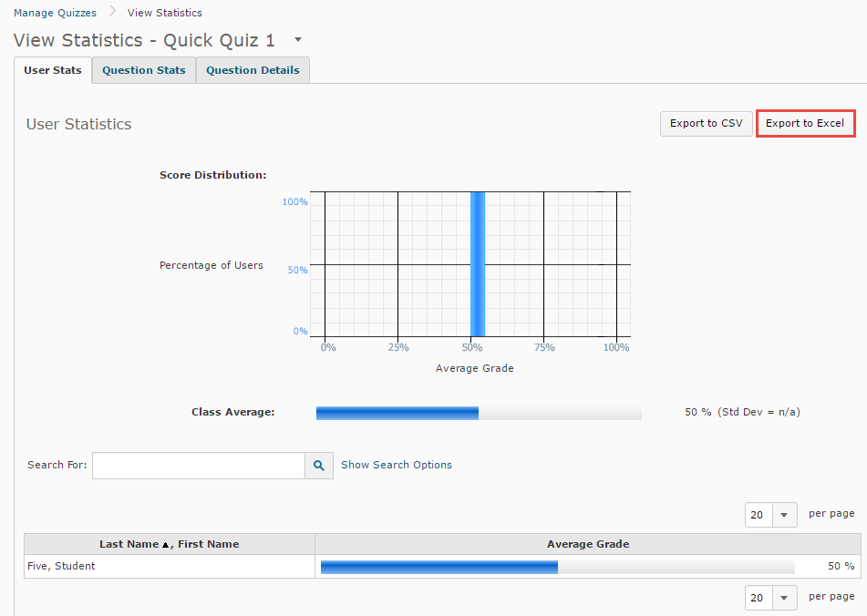This screenshot has height=616, width=867.
Task: Click the Score Distribution label
Action: pyautogui.click(x=213, y=175)
